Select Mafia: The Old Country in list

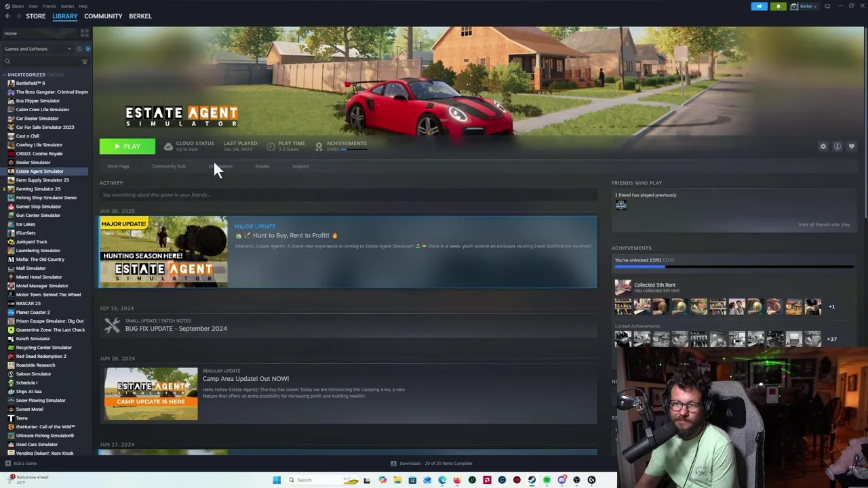tap(40, 260)
